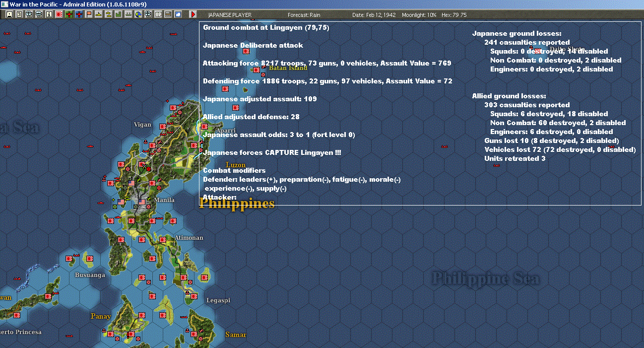Select Japanese flag unit left of Atimonan label
This screenshot has height=348, width=644.
162,239
